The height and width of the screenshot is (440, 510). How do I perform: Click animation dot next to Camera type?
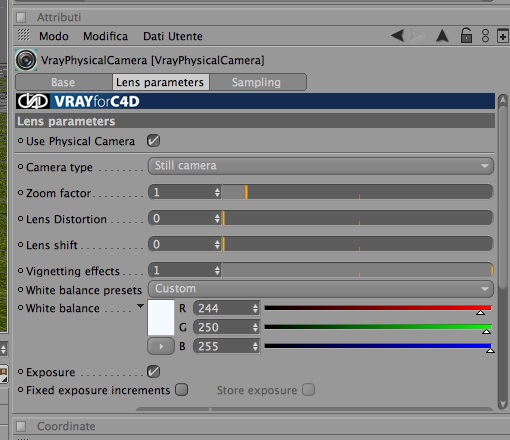(20, 166)
